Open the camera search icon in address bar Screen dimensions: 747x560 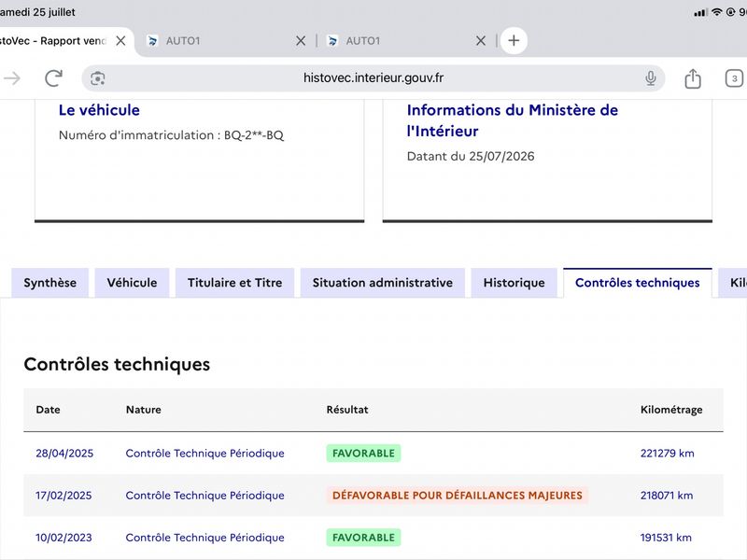[x=98, y=78]
